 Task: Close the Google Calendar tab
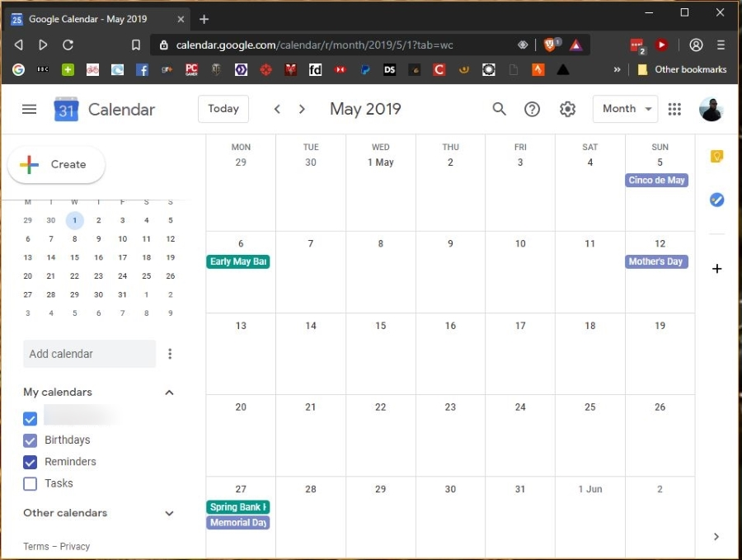click(x=181, y=19)
